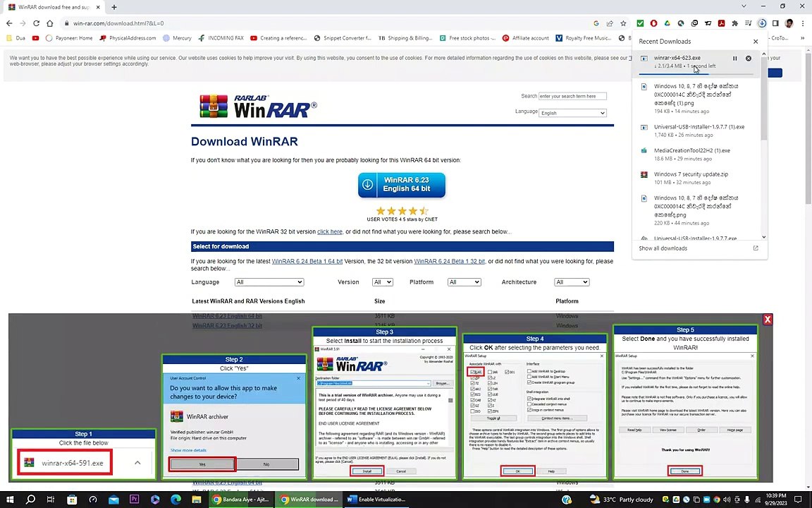Click the page vertical scrollbar

tap(809, 127)
